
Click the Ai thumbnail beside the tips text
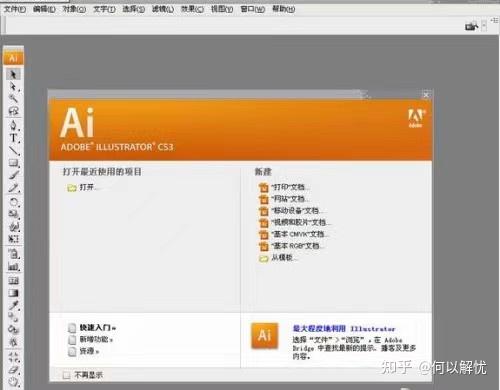(265, 335)
